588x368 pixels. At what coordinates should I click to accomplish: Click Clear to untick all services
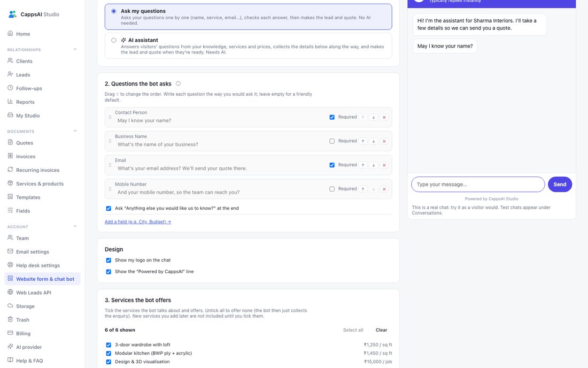381,330
